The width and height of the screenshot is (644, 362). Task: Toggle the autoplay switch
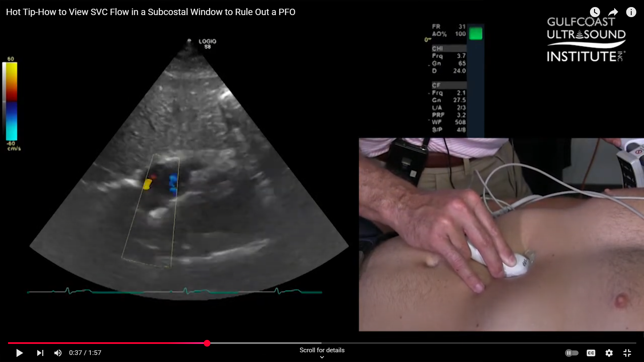click(572, 353)
